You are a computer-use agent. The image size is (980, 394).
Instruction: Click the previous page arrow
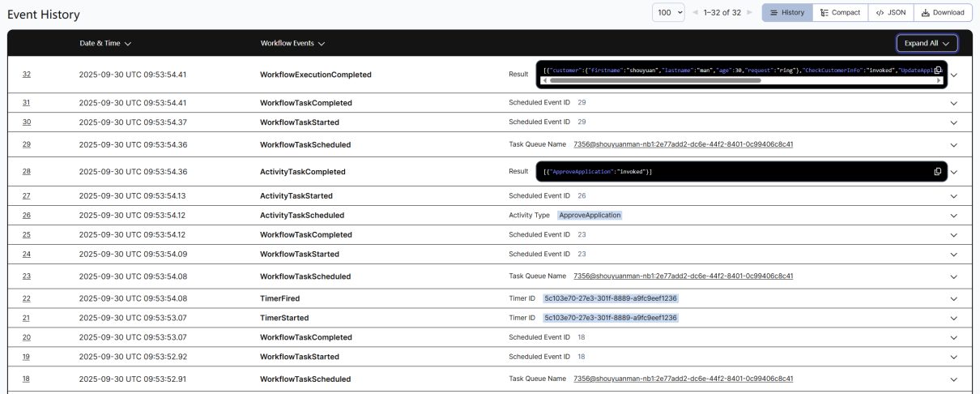click(695, 13)
